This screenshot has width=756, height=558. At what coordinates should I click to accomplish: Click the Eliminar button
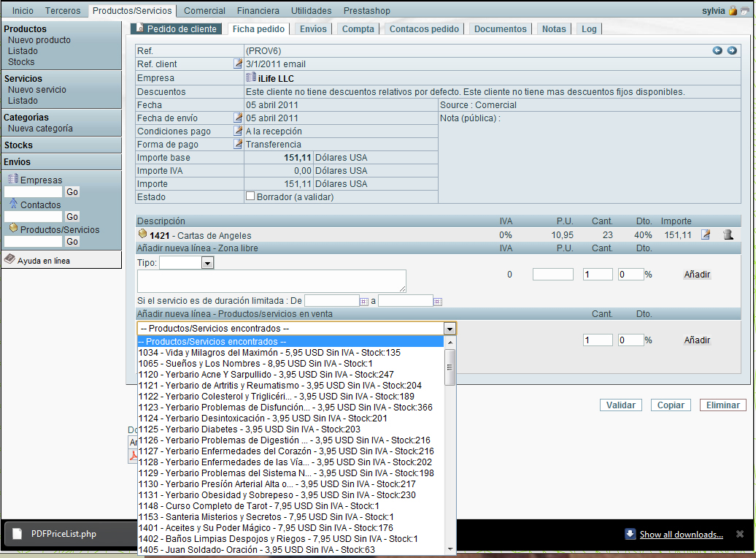click(x=722, y=405)
